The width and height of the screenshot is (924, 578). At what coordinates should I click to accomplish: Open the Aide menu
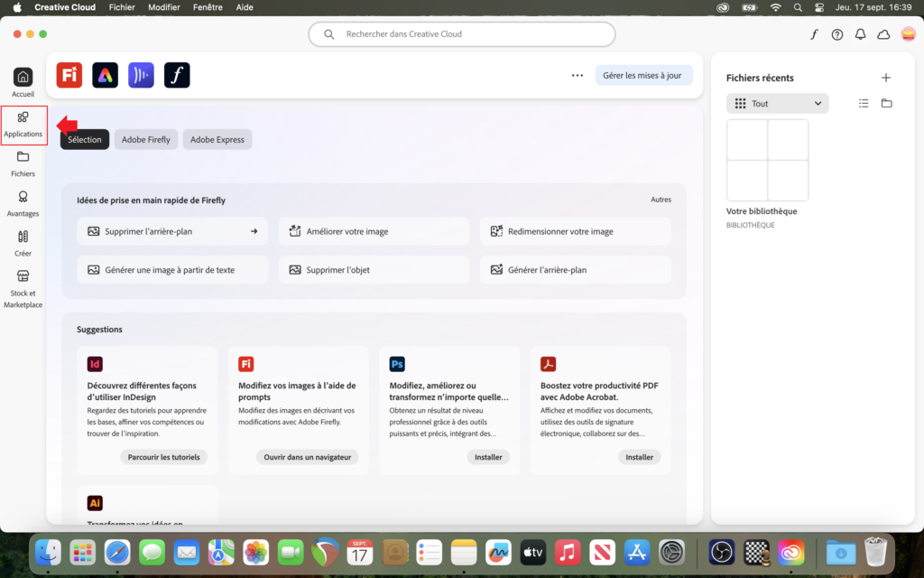point(245,7)
